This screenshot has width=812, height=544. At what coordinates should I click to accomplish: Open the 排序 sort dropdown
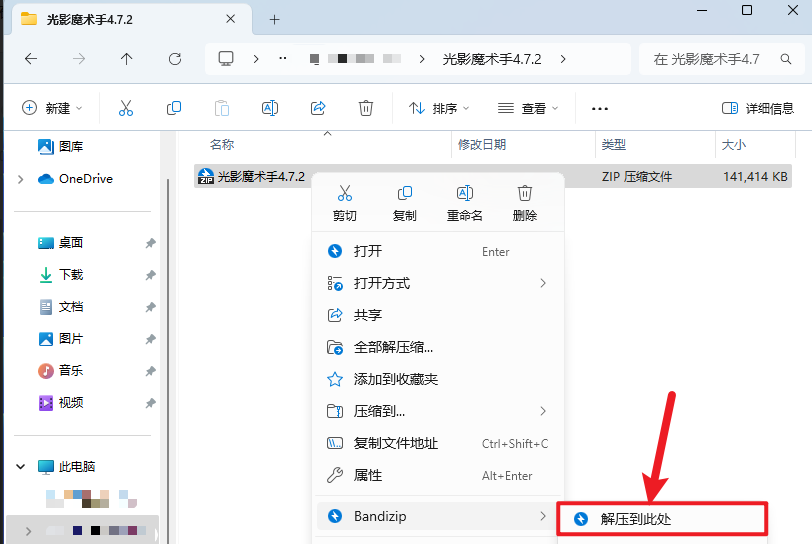439,108
